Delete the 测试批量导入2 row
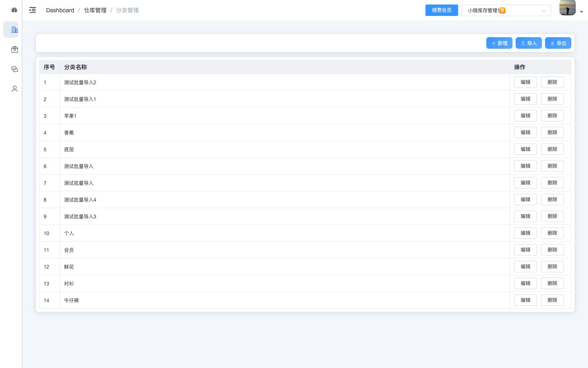The image size is (588, 368). click(x=552, y=82)
